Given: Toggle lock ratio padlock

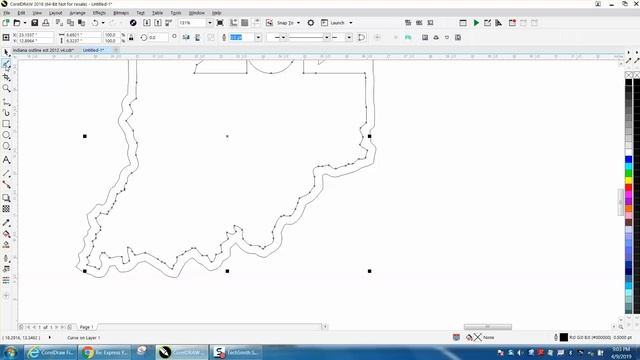Looking at the screenshot, I should 131,38.
